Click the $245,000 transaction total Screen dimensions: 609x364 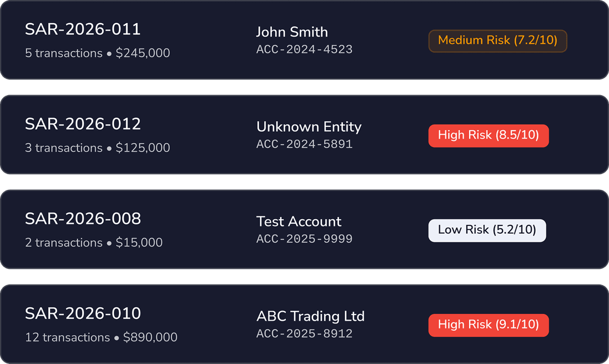click(143, 53)
